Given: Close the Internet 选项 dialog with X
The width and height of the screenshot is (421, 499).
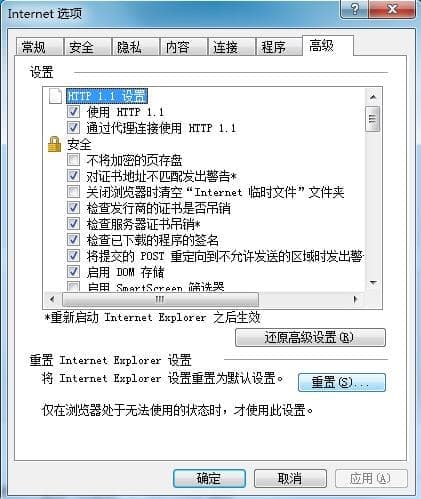Looking at the screenshot, I should (392, 9).
